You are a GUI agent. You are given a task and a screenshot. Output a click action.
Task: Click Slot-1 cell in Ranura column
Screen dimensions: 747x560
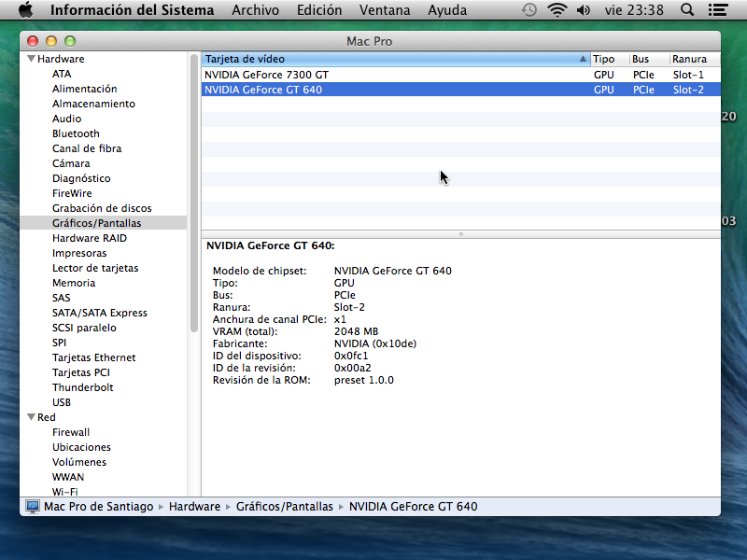688,75
